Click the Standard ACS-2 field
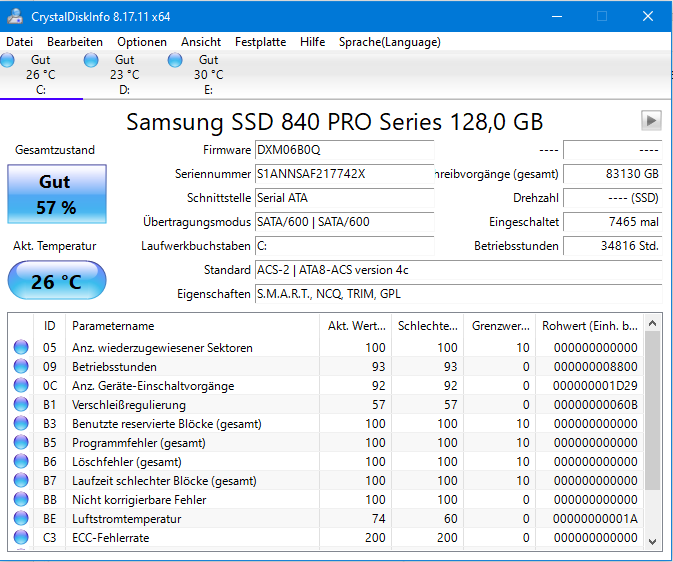Screen dimensions: 673x562 click(x=458, y=270)
